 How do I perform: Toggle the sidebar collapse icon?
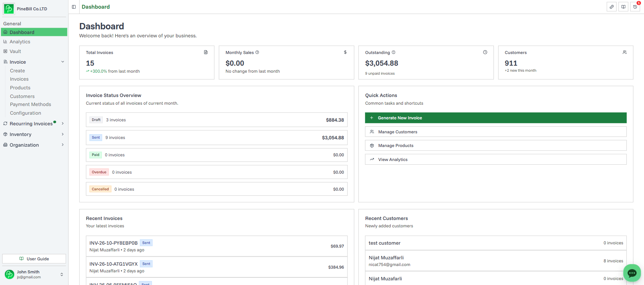click(x=74, y=7)
